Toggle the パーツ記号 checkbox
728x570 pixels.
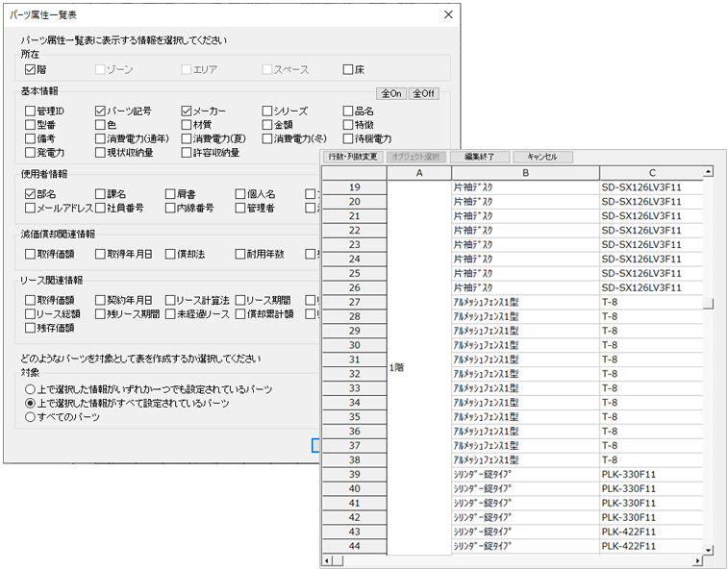pyautogui.click(x=101, y=112)
